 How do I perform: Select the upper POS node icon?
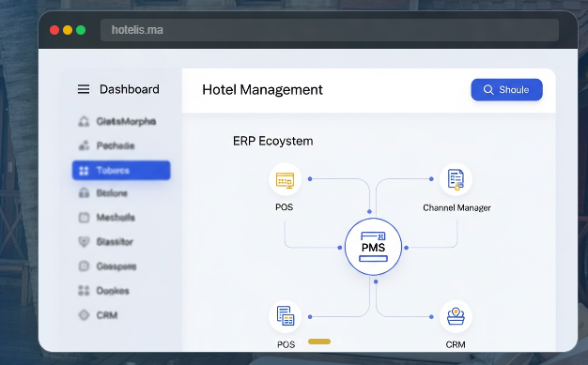tap(285, 179)
